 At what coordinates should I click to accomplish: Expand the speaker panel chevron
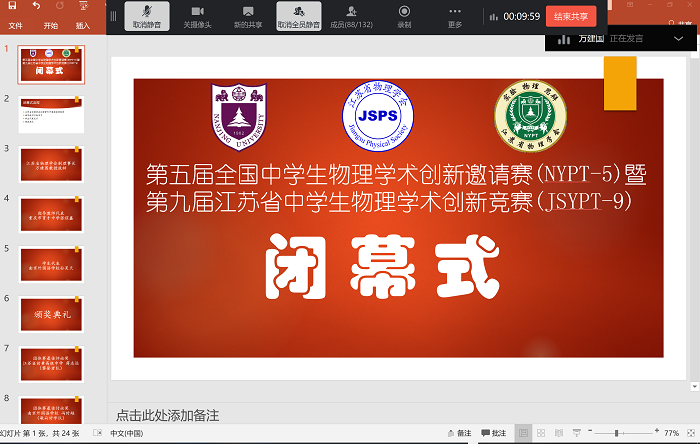pyautogui.click(x=679, y=38)
